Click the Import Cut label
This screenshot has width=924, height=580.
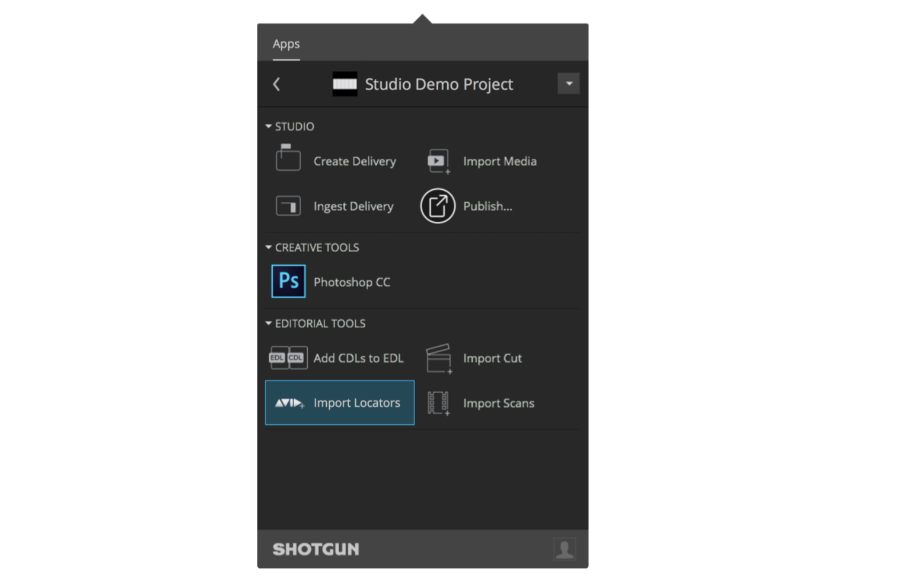492,358
